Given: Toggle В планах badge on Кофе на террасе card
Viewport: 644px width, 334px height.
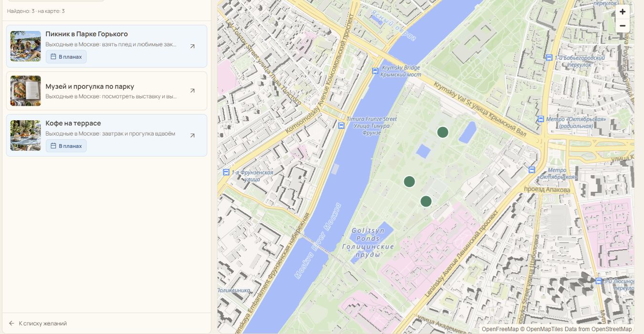Looking at the screenshot, I should (66, 146).
